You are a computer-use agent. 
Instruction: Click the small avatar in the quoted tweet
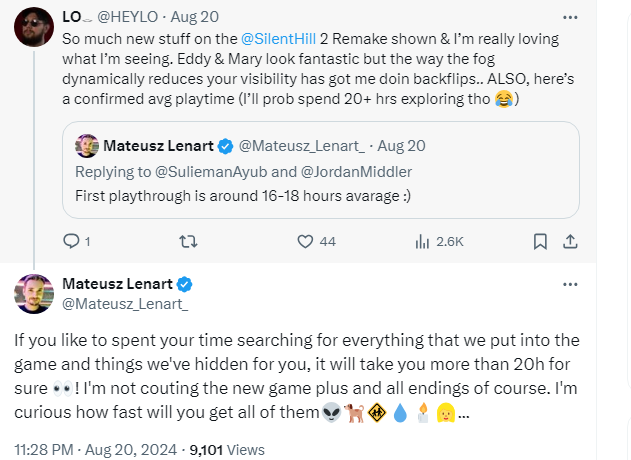point(87,145)
